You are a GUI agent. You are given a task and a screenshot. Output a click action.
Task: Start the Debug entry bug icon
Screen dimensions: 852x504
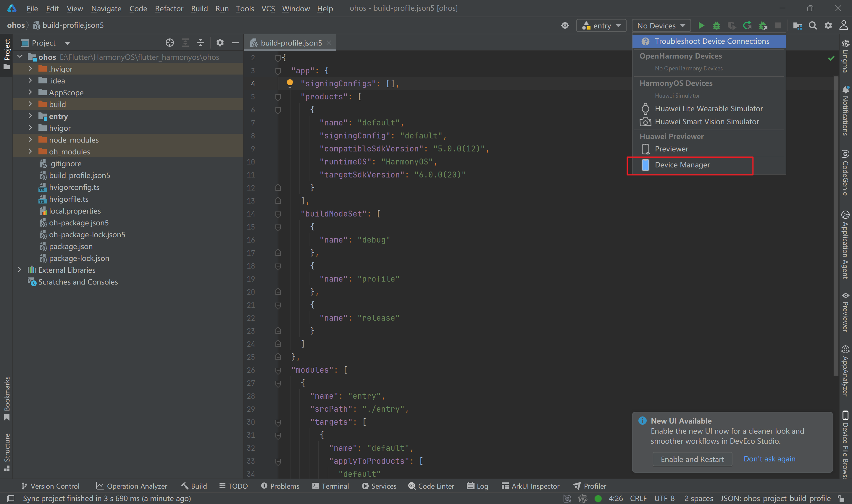(716, 25)
